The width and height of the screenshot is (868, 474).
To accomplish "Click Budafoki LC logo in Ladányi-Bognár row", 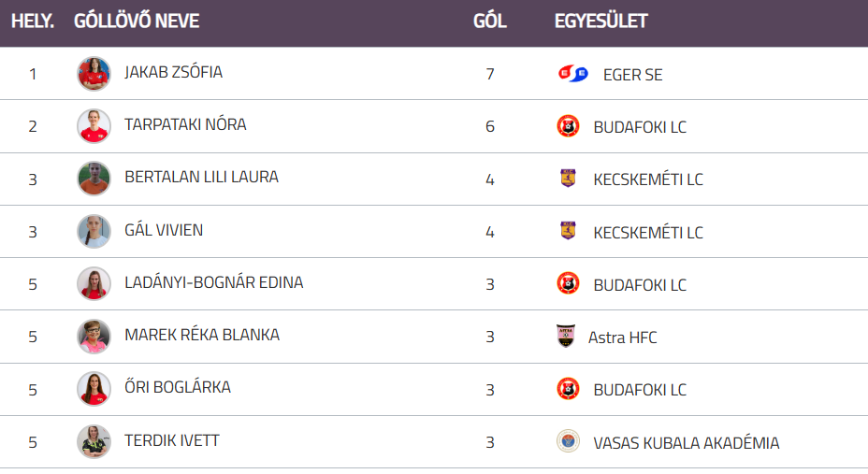I will 568,283.
